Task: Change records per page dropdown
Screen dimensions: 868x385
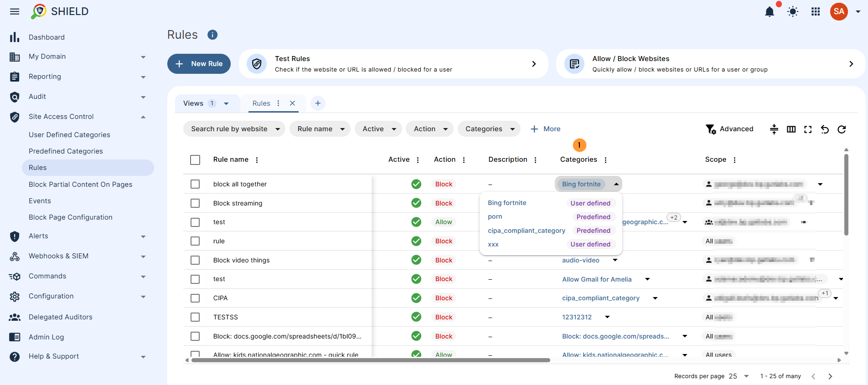Action: tap(739, 376)
